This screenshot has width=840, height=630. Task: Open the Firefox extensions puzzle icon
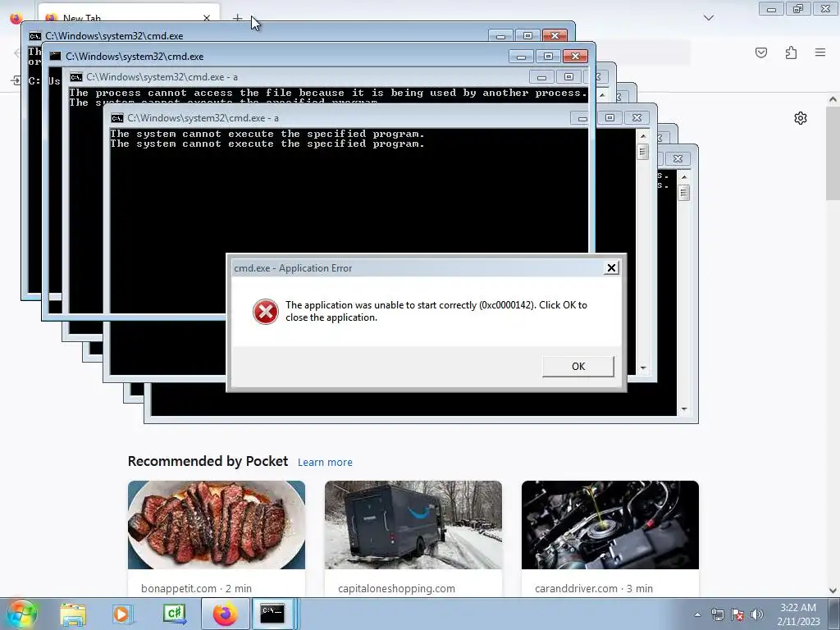point(791,52)
